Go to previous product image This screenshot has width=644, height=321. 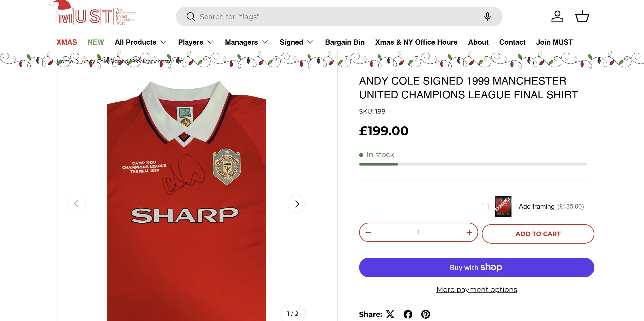tap(76, 204)
